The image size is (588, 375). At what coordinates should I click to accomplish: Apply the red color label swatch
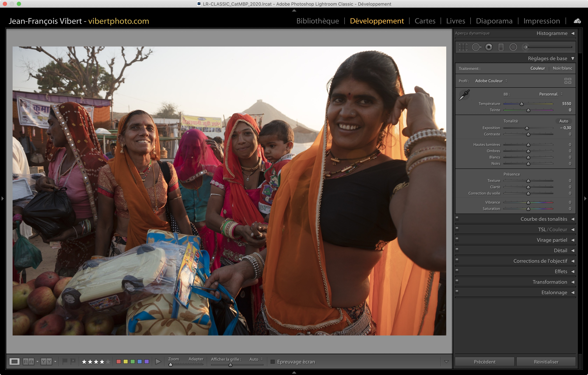[119, 362]
